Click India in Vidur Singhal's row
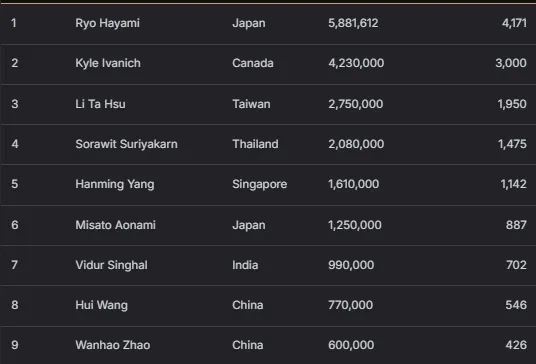Screen dimensions: 536x364 click(x=245, y=265)
